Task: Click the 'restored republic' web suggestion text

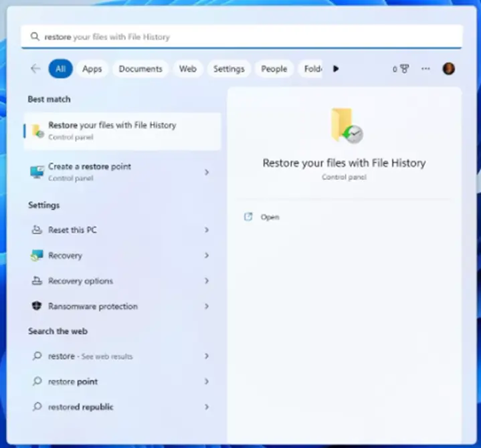Action: pos(81,407)
